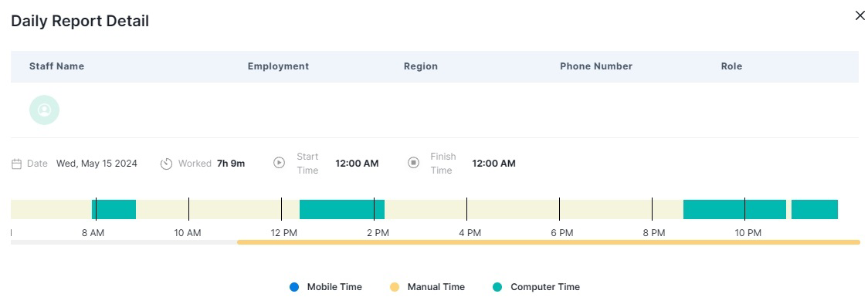The width and height of the screenshot is (868, 304).
Task: Click the calendar icon beside Date
Action: (x=17, y=164)
